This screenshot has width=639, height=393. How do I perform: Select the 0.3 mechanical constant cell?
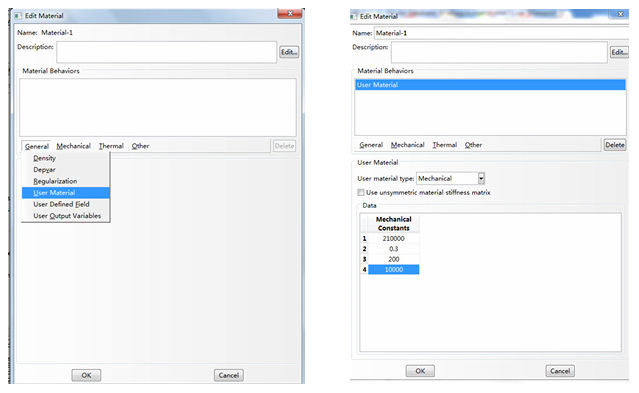click(x=394, y=249)
